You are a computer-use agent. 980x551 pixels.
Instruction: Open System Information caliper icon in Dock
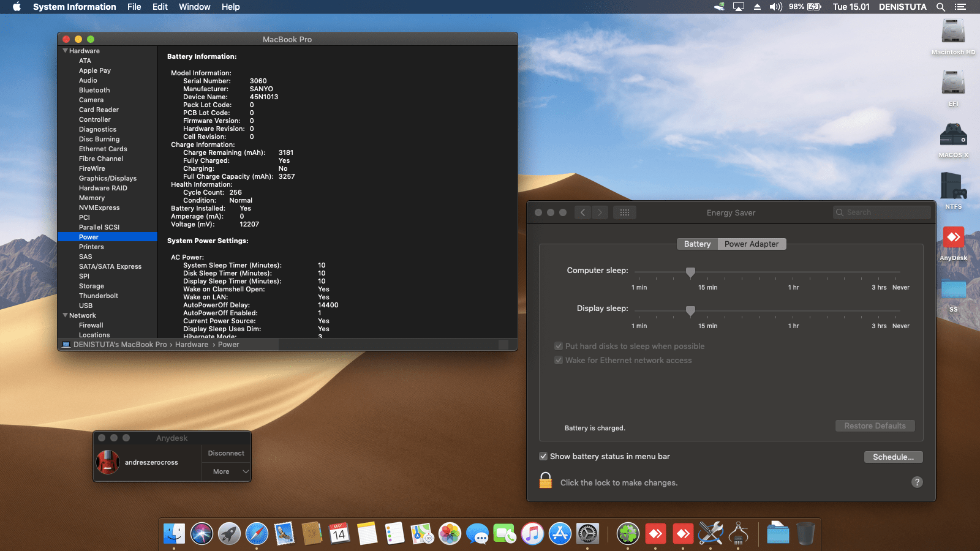pos(738,534)
